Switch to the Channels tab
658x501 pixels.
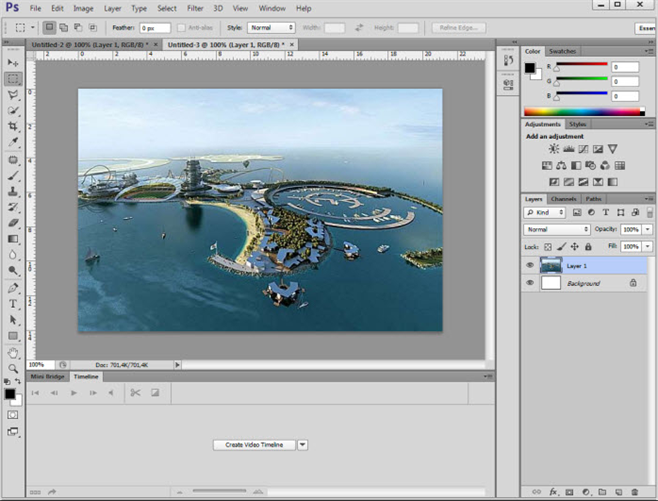[x=563, y=198]
